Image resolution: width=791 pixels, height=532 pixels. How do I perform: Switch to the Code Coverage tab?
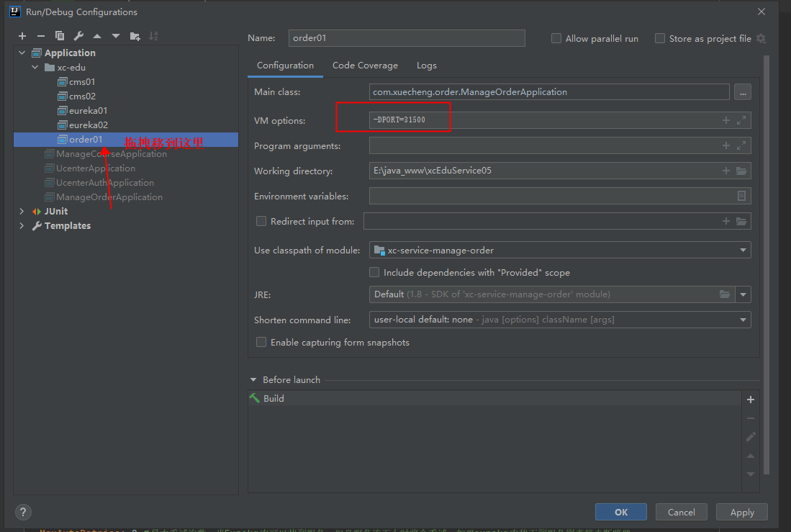coord(365,65)
